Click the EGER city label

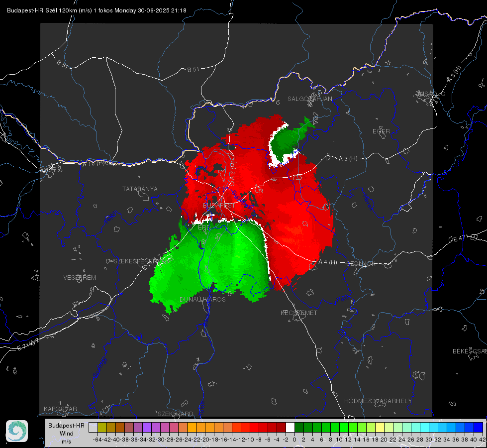tap(381, 131)
